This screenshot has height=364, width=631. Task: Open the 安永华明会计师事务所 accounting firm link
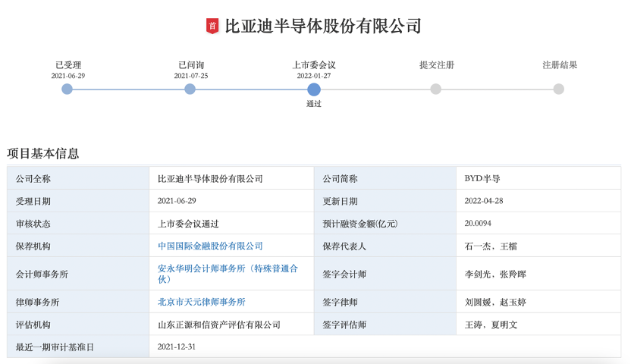pos(228,274)
